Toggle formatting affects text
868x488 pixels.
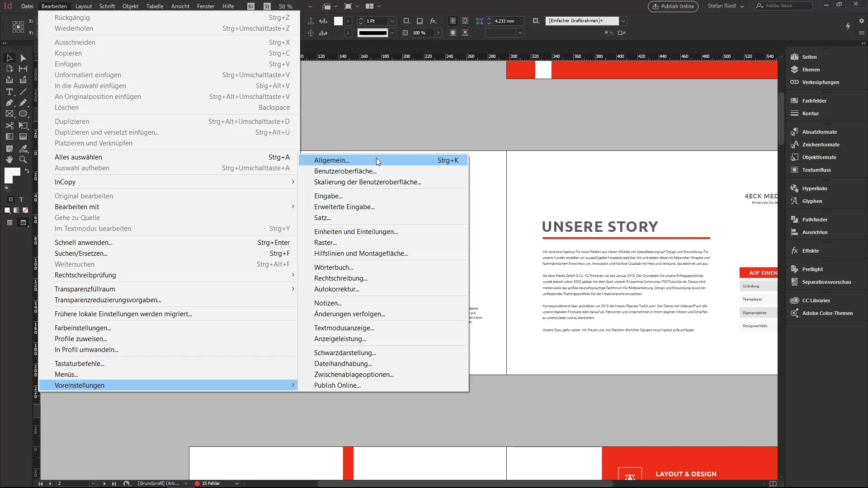(21, 199)
